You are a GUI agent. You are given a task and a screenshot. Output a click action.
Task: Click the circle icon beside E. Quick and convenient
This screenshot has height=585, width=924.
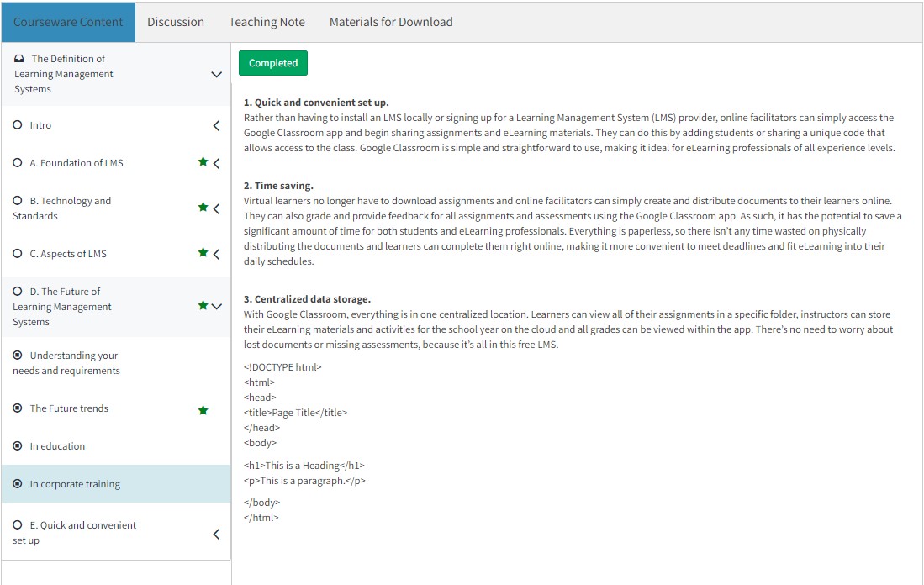coord(18,524)
